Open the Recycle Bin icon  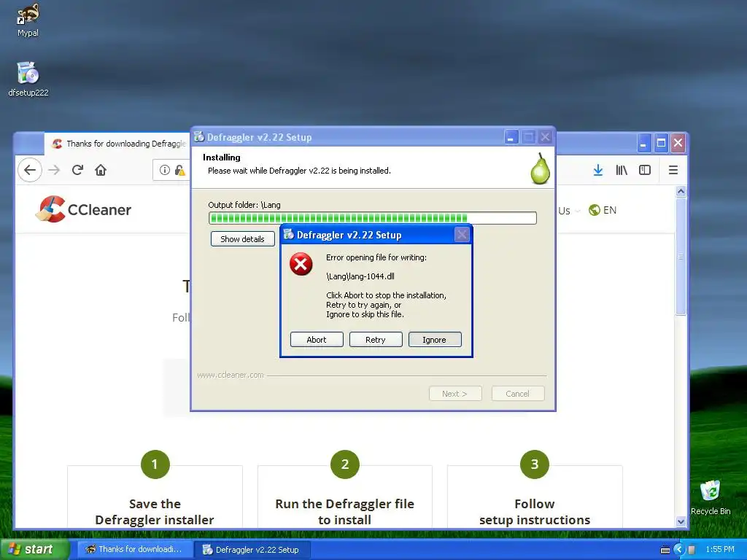coord(711,497)
